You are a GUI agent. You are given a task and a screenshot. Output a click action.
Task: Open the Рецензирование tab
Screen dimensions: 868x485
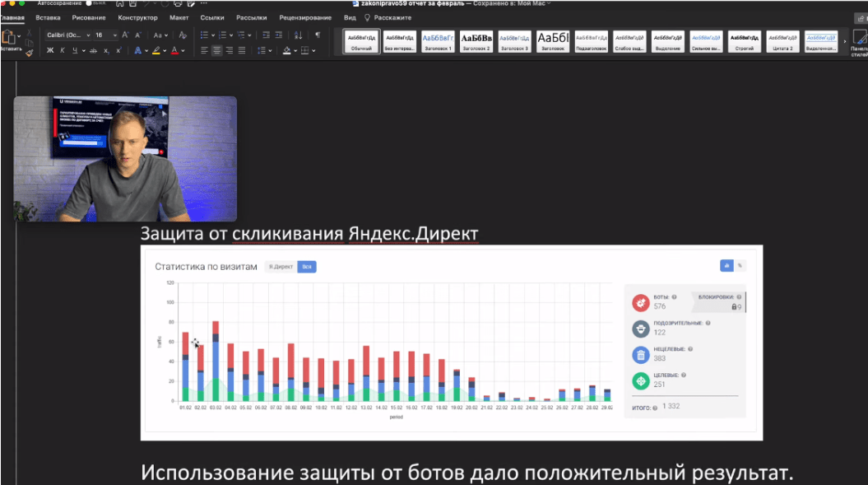click(x=305, y=18)
